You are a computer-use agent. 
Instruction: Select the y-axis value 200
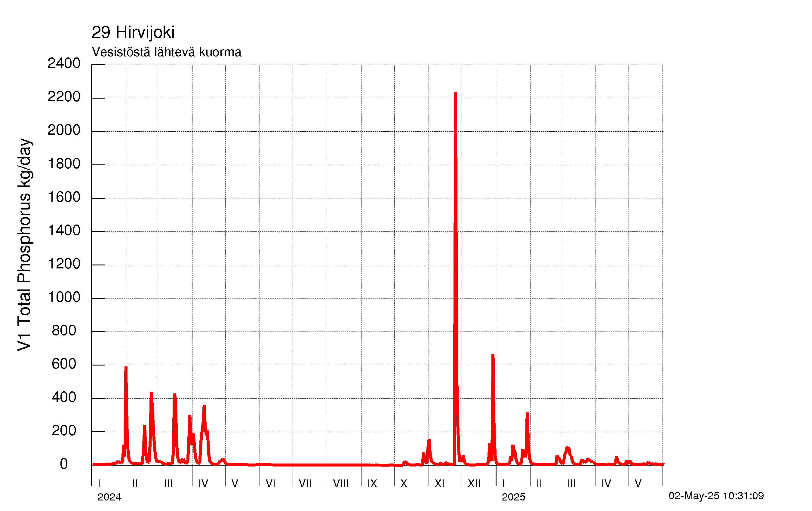click(x=64, y=431)
